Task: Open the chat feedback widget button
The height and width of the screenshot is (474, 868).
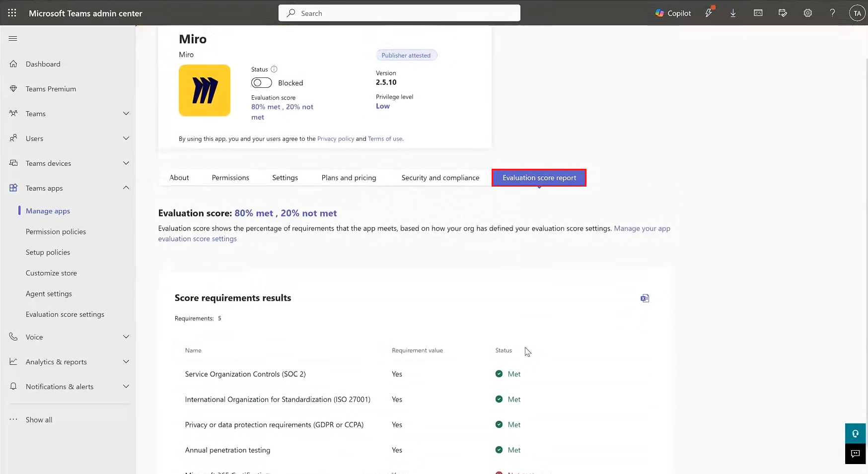Action: (856, 454)
